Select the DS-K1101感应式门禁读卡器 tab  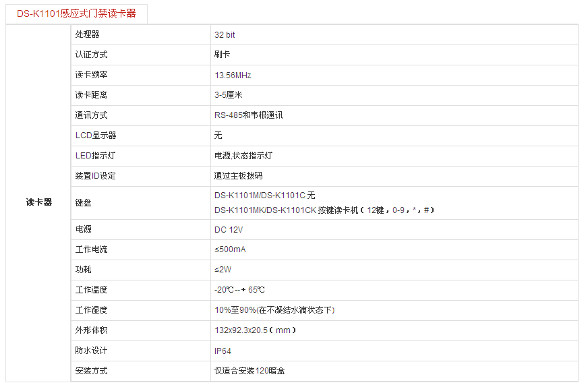[x=76, y=13]
